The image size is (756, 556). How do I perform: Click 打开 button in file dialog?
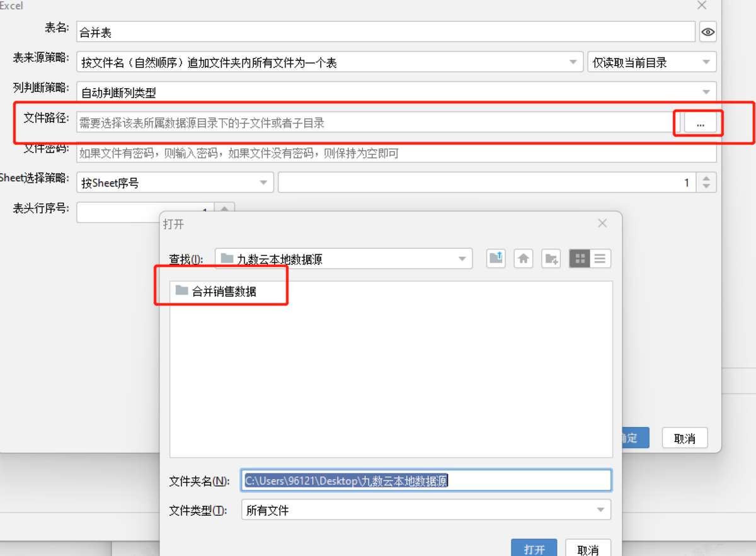(534, 548)
